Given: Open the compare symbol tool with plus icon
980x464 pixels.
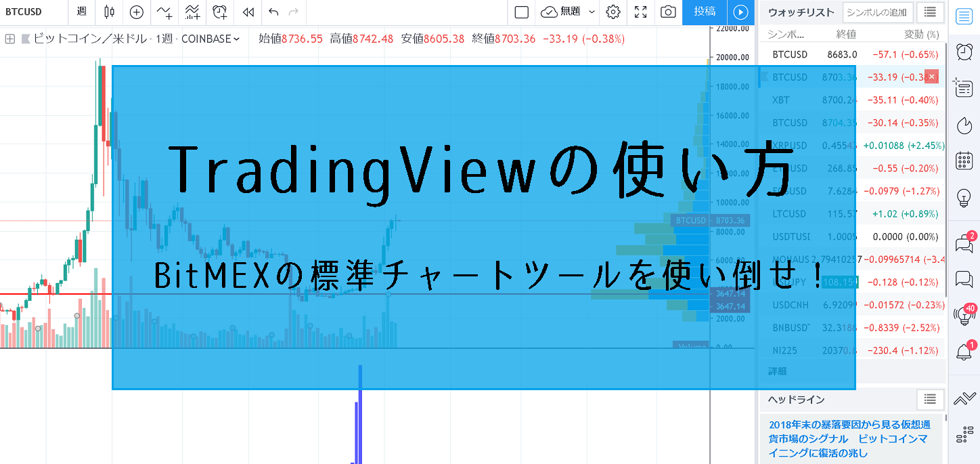Looking at the screenshot, I should pyautogui.click(x=136, y=13).
